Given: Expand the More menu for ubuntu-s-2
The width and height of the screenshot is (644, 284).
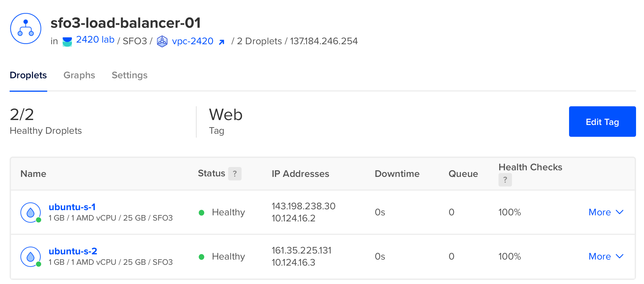Looking at the screenshot, I should click(x=599, y=256).
